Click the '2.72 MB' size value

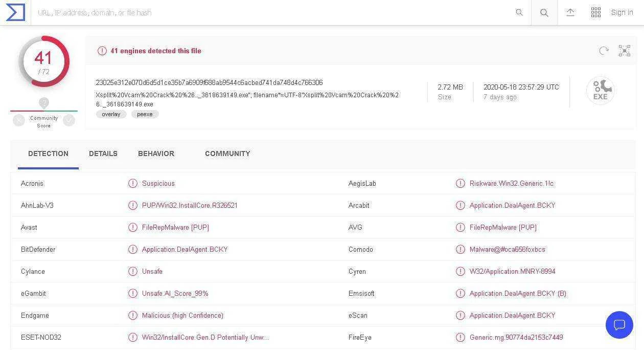coord(450,87)
